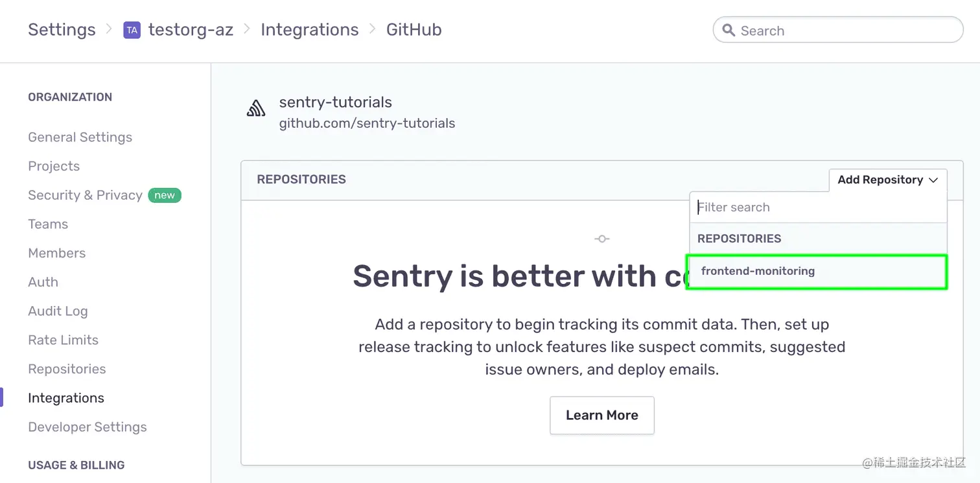Image resolution: width=980 pixels, height=483 pixels.
Task: Open the Members page
Action: point(56,253)
